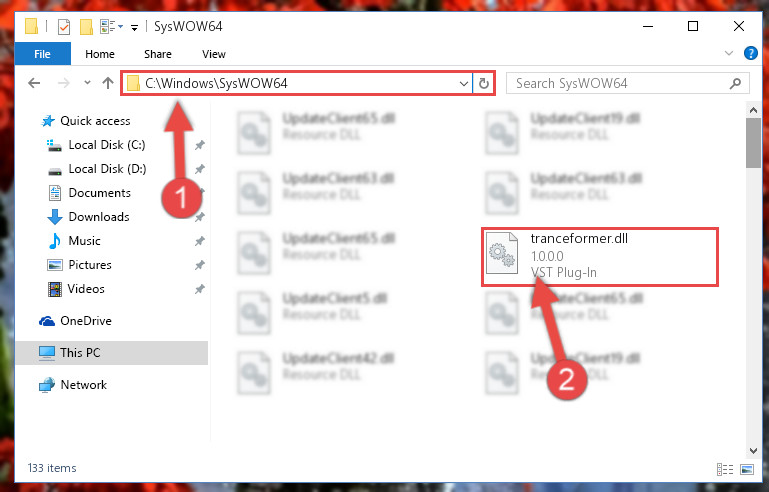The height and width of the screenshot is (492, 769).
Task: Select the tranceformer.dll file
Action: (x=599, y=256)
